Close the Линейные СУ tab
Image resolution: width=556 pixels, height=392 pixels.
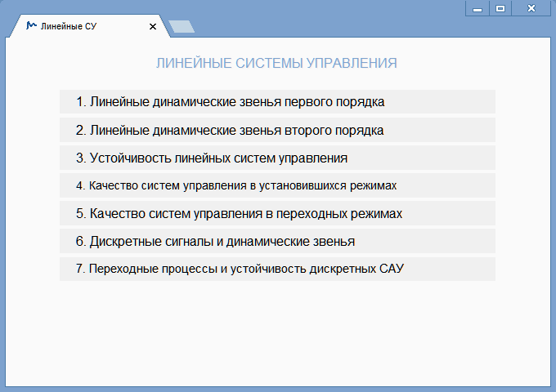point(153,26)
